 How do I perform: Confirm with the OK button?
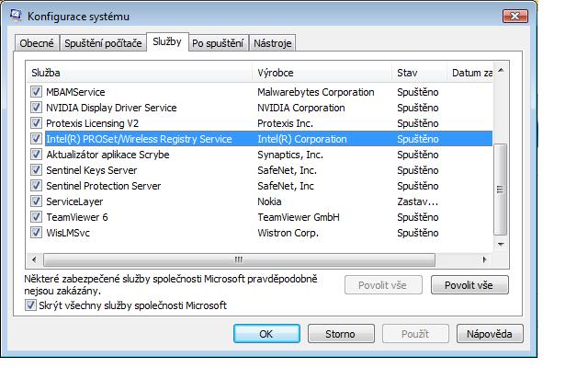click(266, 333)
